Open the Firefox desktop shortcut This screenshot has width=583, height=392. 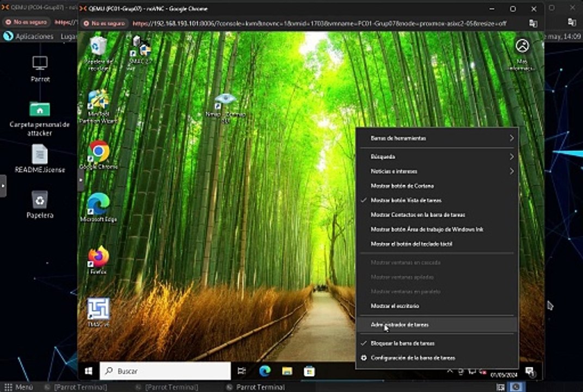99,257
